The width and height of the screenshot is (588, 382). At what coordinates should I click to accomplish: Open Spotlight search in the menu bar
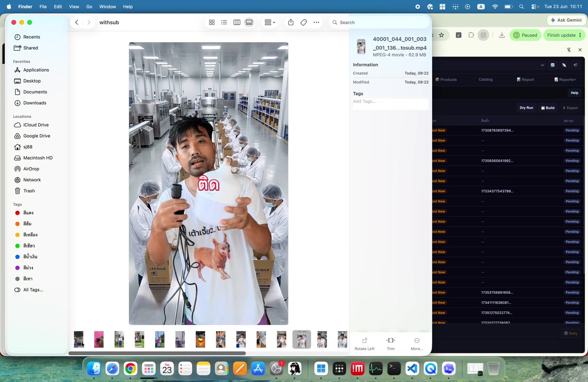coord(521,7)
